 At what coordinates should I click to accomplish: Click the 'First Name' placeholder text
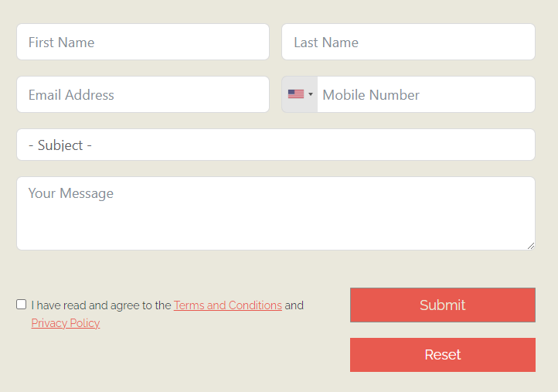click(x=62, y=43)
